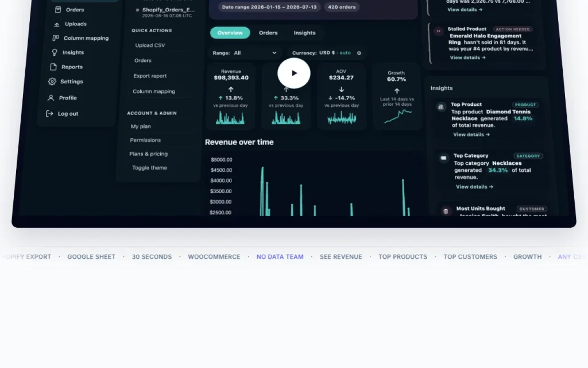This screenshot has height=368, width=588.
Task: Click the Top Product insight icon
Action: [x=441, y=107]
